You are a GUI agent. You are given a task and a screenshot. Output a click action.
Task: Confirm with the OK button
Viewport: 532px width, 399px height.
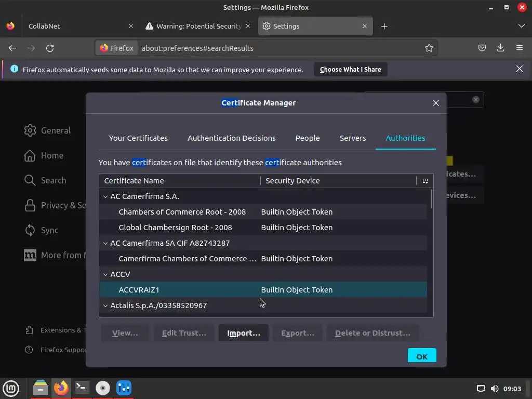(422, 355)
